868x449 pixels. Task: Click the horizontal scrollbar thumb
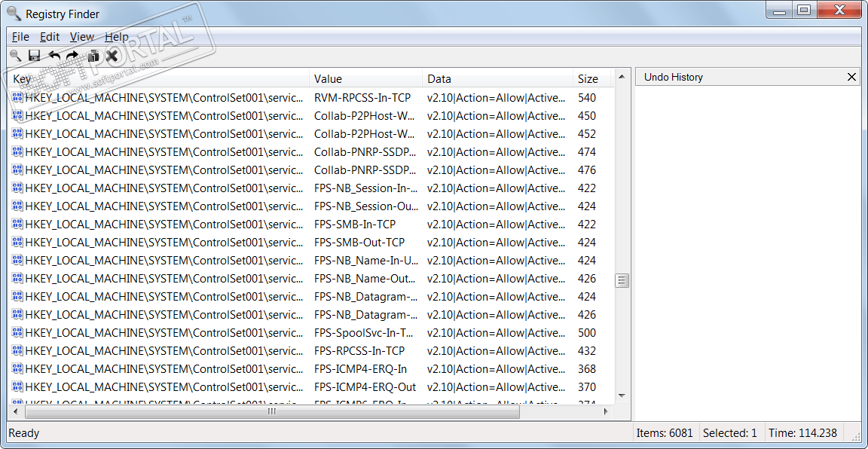point(272,412)
